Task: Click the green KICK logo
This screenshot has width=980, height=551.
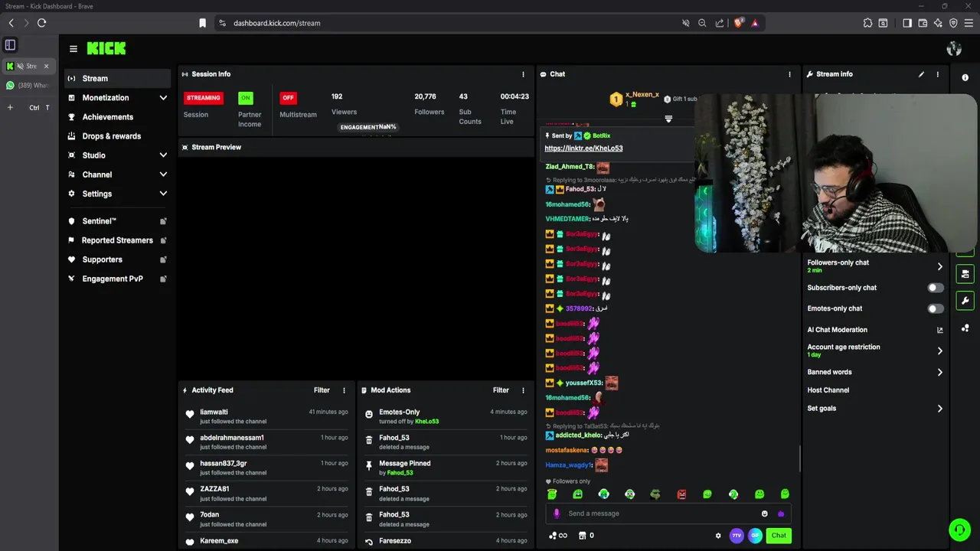Action: point(106,48)
